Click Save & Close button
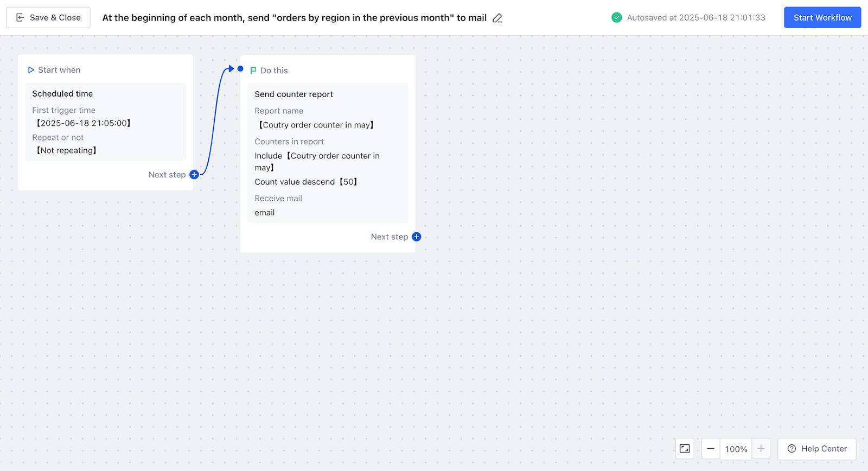 click(x=48, y=17)
